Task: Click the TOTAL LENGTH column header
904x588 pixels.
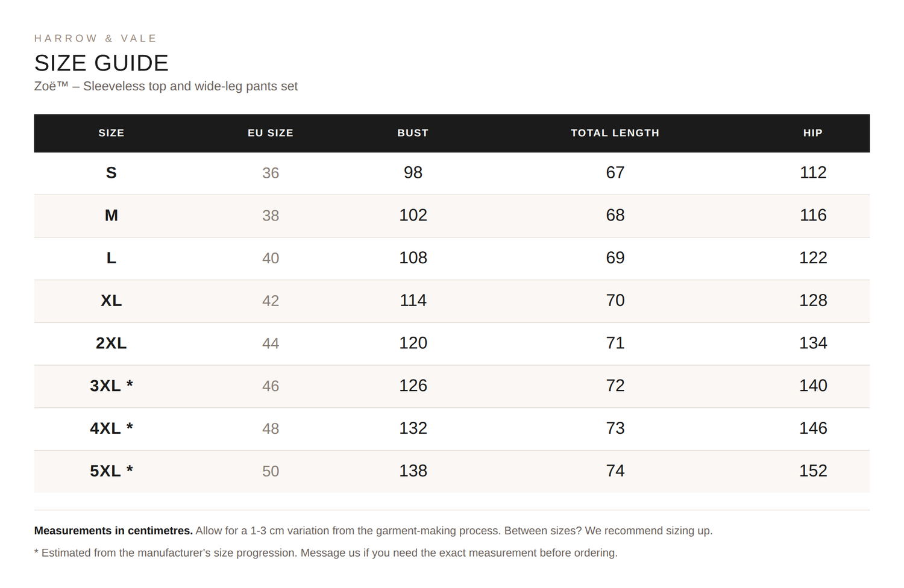Action: click(615, 133)
